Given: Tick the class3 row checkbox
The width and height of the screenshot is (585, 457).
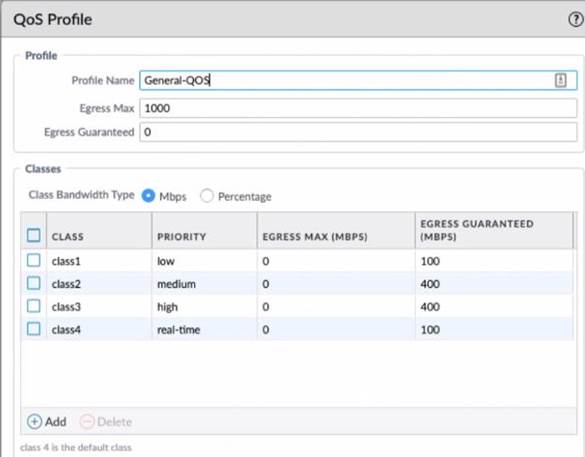Looking at the screenshot, I should 34,306.
